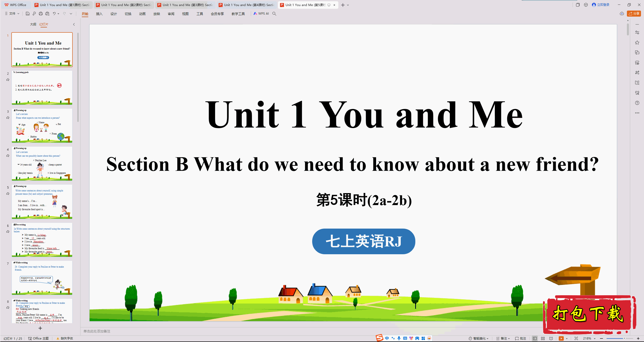Switch to 审阅 ribbon tab
The width and height of the screenshot is (644, 342).
171,14
